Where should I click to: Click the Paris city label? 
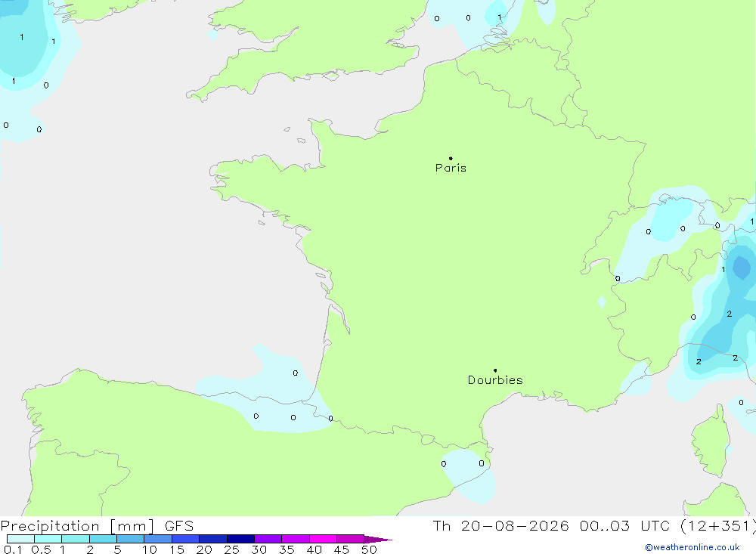[x=451, y=168]
